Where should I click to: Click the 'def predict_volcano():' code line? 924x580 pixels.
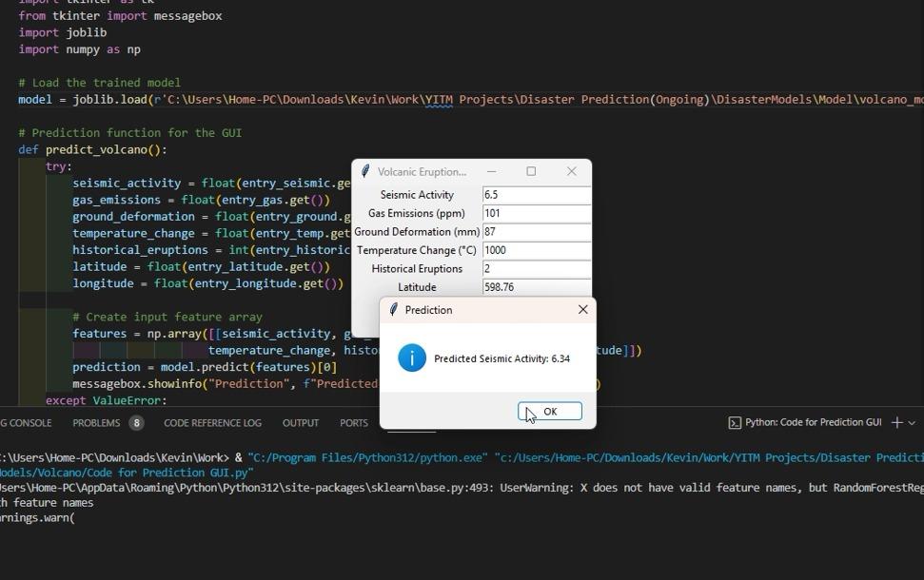pos(92,149)
